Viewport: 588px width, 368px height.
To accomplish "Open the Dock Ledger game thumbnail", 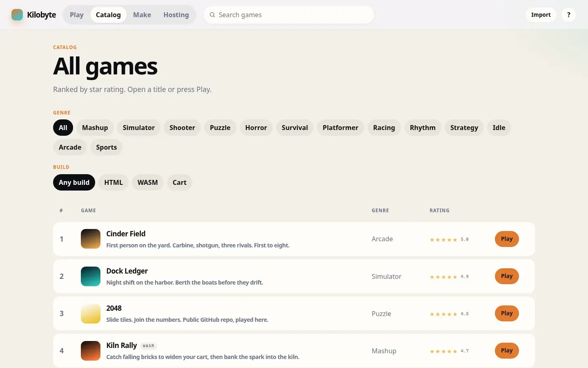I will point(91,276).
